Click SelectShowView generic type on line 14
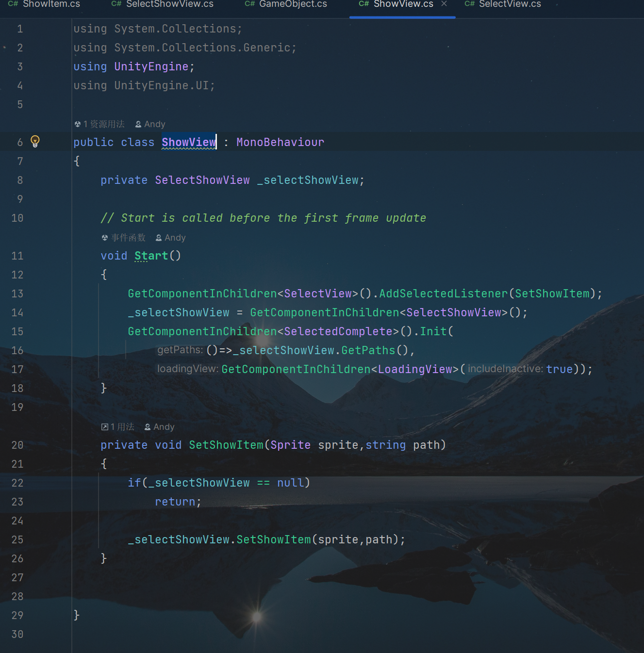The height and width of the screenshot is (653, 644). tap(454, 312)
